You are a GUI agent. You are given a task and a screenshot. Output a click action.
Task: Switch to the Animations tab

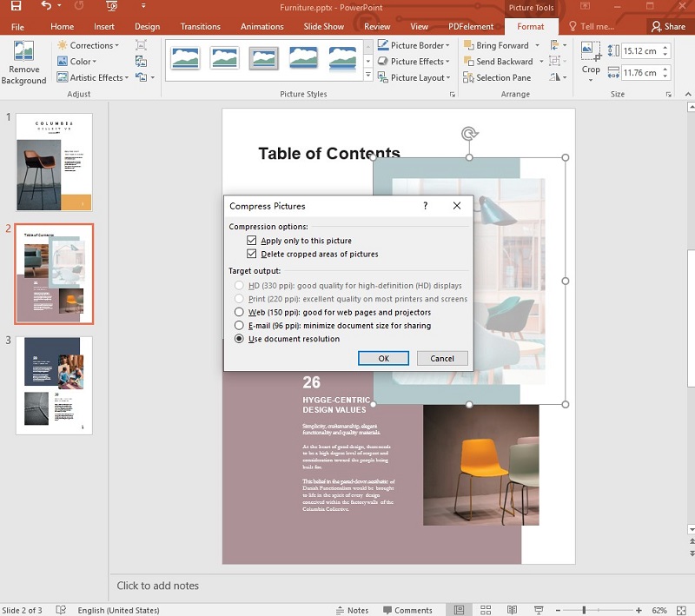[262, 26]
